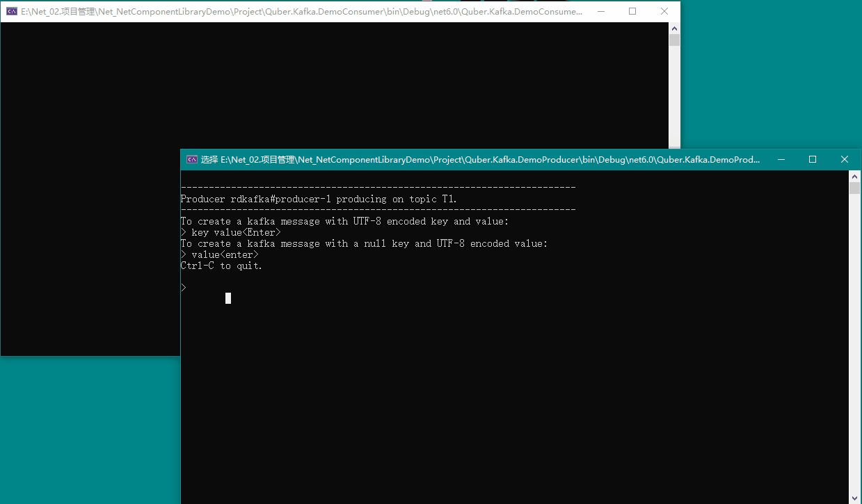Minimize the DemoProducer console window
The image size is (862, 504).
[x=781, y=160]
